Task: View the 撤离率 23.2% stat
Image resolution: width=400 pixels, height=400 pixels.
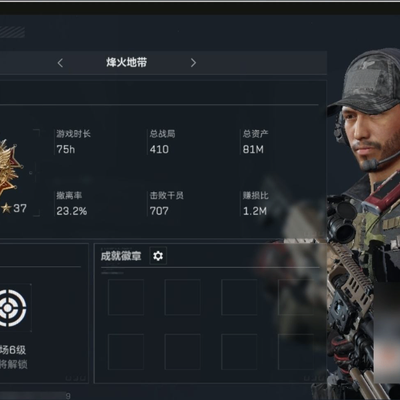Action: pyautogui.click(x=71, y=204)
